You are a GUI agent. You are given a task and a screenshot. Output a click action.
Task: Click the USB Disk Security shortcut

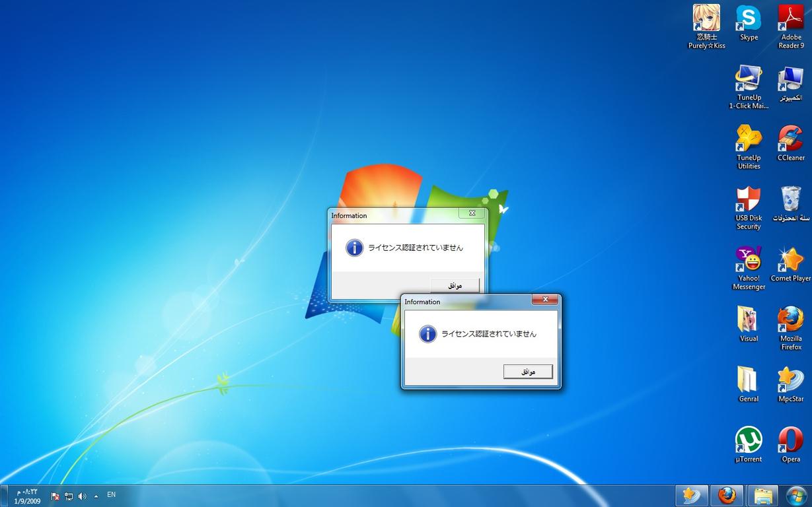[x=749, y=199]
